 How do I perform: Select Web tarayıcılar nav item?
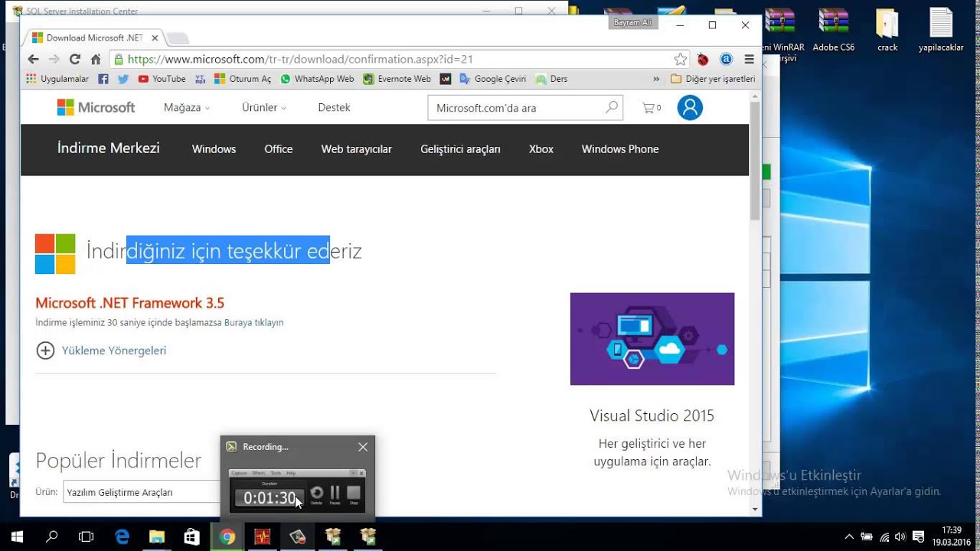pyautogui.click(x=357, y=149)
